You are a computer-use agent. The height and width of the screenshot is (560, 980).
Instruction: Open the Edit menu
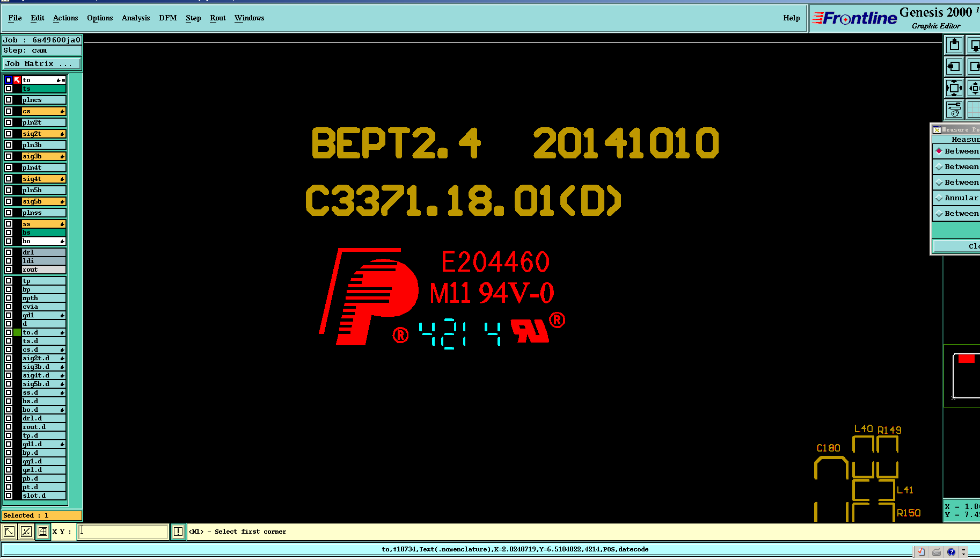(38, 18)
